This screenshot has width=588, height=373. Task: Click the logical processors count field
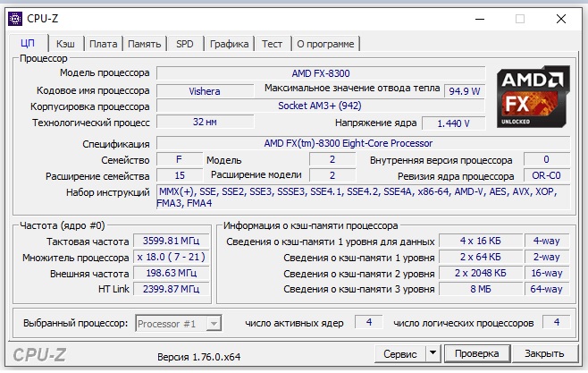pyautogui.click(x=557, y=322)
